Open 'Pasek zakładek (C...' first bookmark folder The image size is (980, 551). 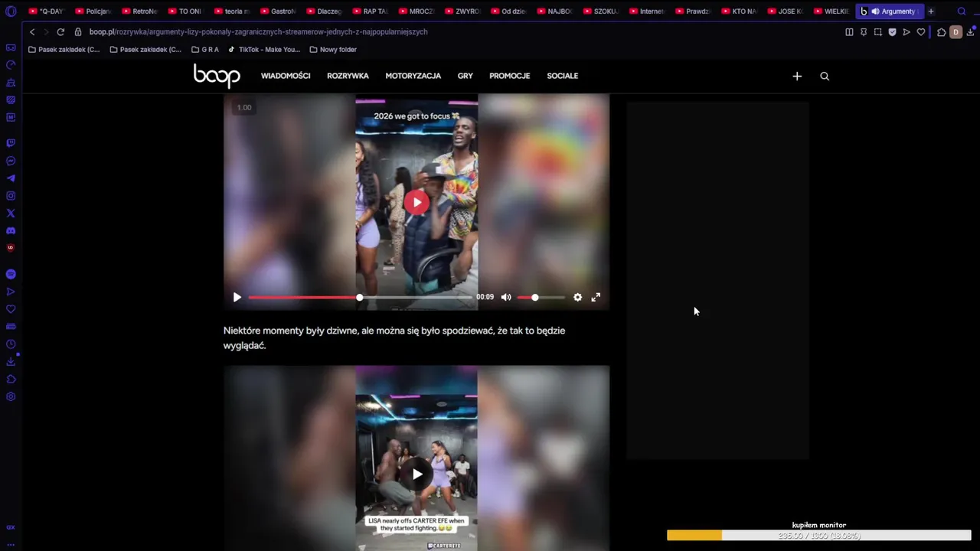coord(64,50)
